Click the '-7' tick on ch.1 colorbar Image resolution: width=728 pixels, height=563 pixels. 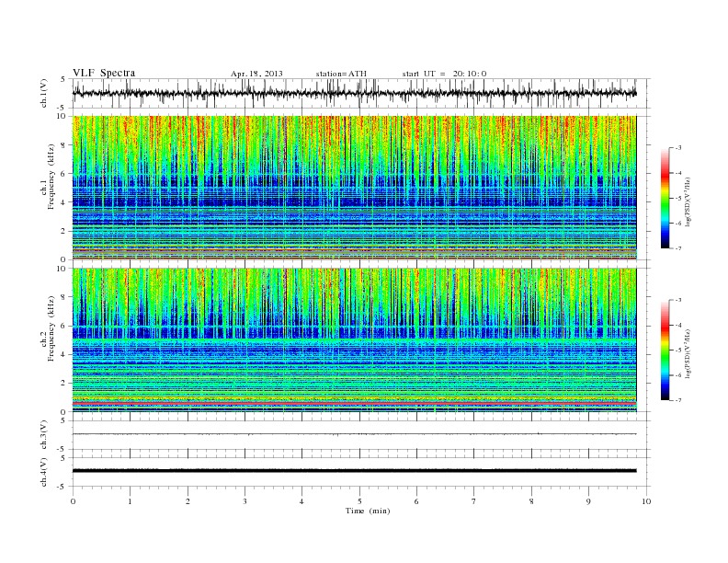(678, 248)
